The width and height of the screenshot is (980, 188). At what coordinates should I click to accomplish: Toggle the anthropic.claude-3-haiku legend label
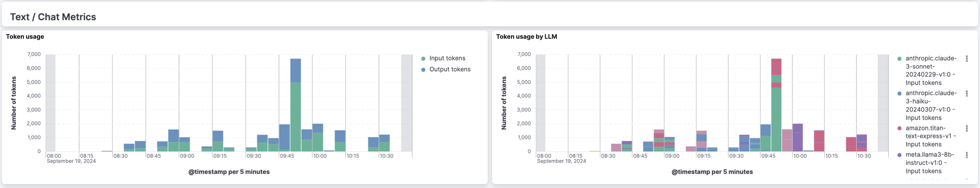(930, 105)
